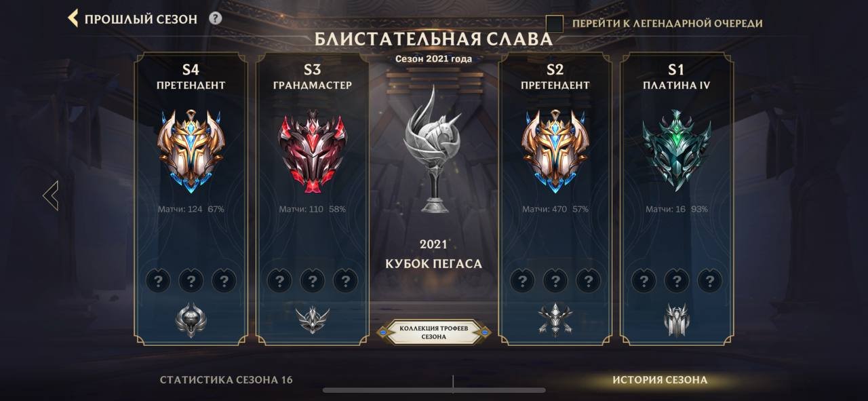Go back using the Прошлый сезон arrow
Image resolution: width=868 pixels, height=401 pixels.
pos(73,18)
